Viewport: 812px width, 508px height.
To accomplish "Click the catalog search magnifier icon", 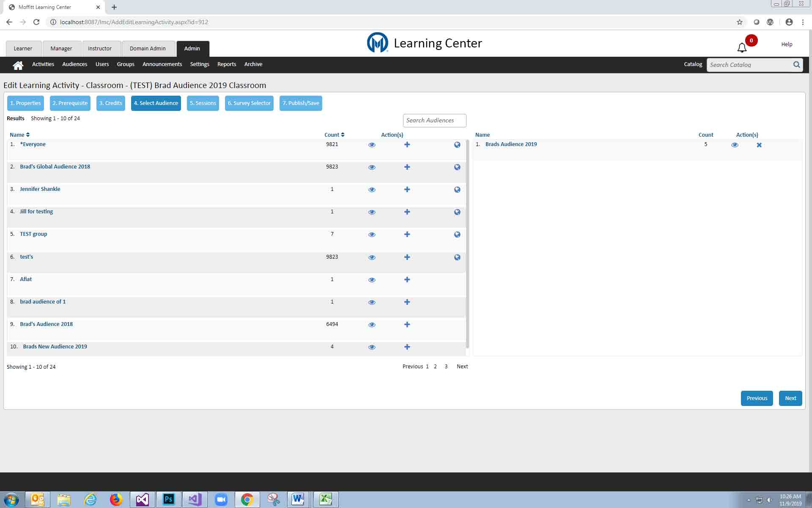I will (796, 65).
